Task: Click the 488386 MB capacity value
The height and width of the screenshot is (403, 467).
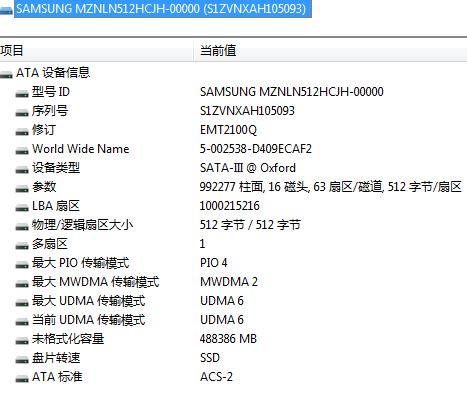Action: pos(228,339)
